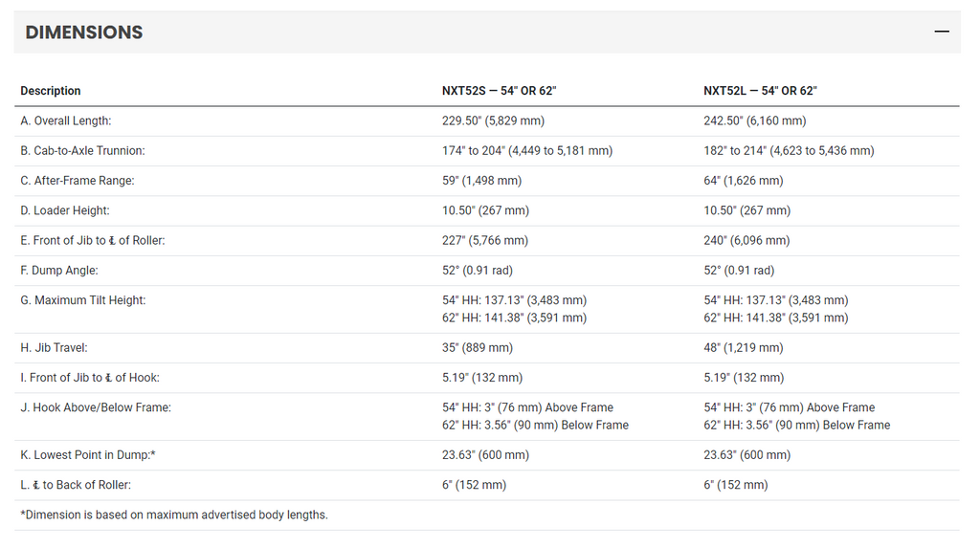Click the maximum body lengths footnote
Viewport: 980px width, 548px height.
pyautogui.click(x=174, y=515)
